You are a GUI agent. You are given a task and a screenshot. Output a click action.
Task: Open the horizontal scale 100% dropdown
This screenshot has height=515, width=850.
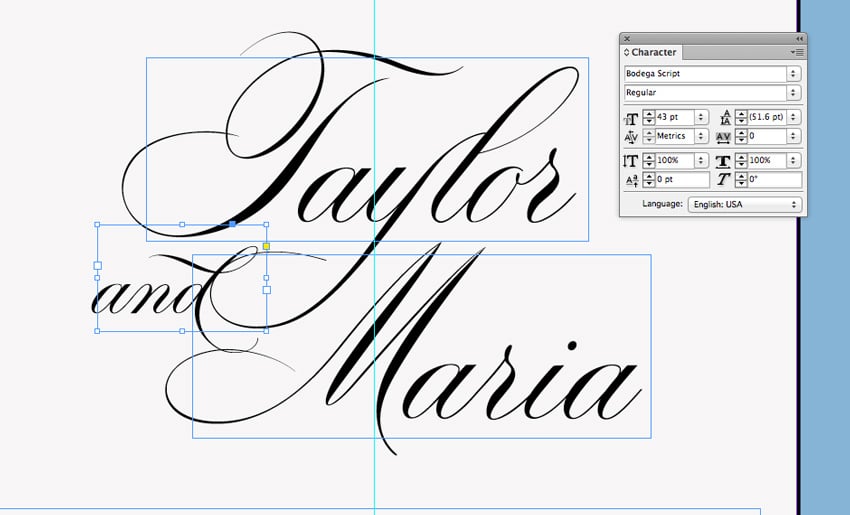click(794, 160)
